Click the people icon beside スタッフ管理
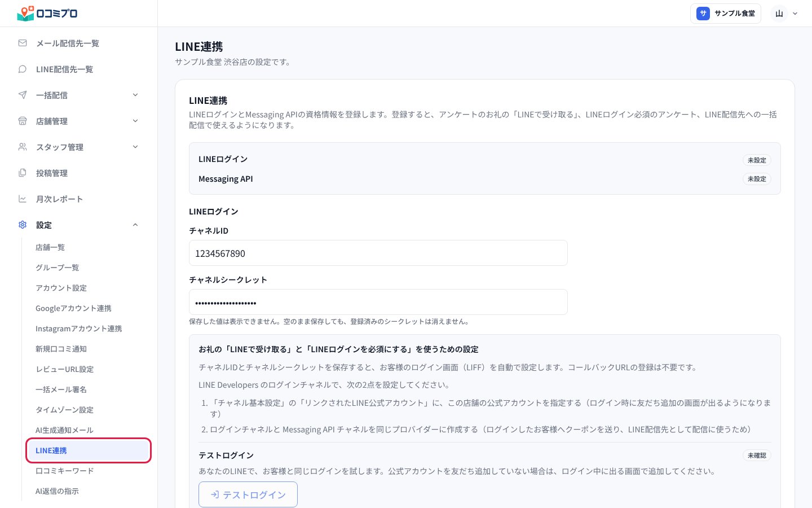This screenshot has width=812, height=508. (x=23, y=147)
